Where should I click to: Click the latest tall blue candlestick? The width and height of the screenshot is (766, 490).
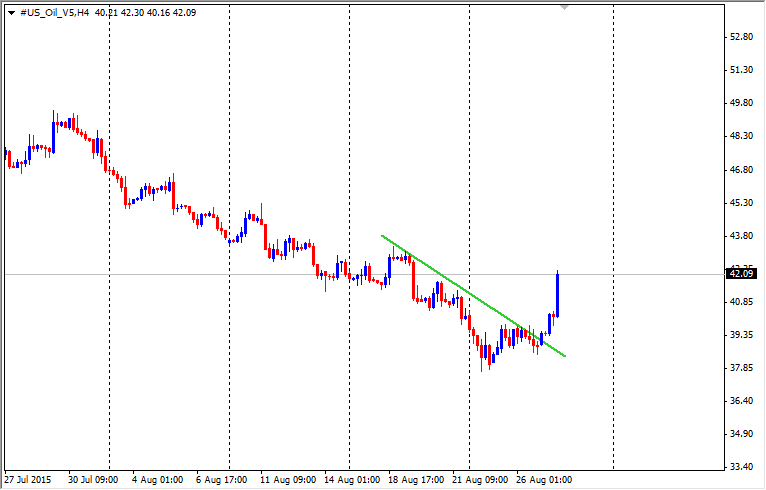[x=557, y=295]
